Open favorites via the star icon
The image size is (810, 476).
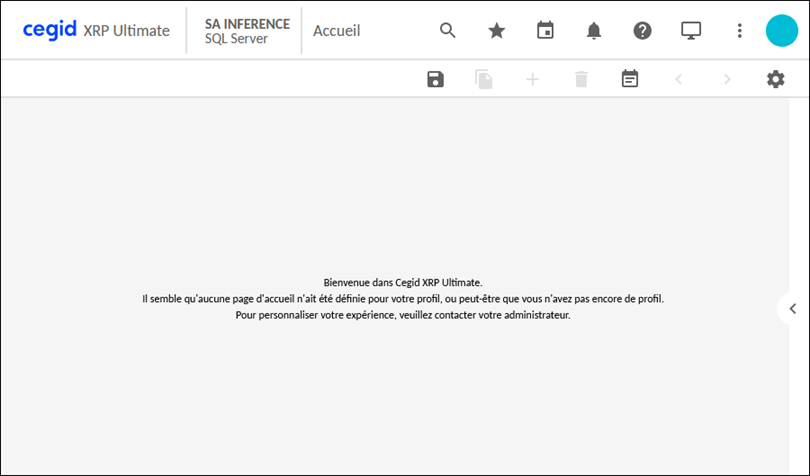(497, 30)
